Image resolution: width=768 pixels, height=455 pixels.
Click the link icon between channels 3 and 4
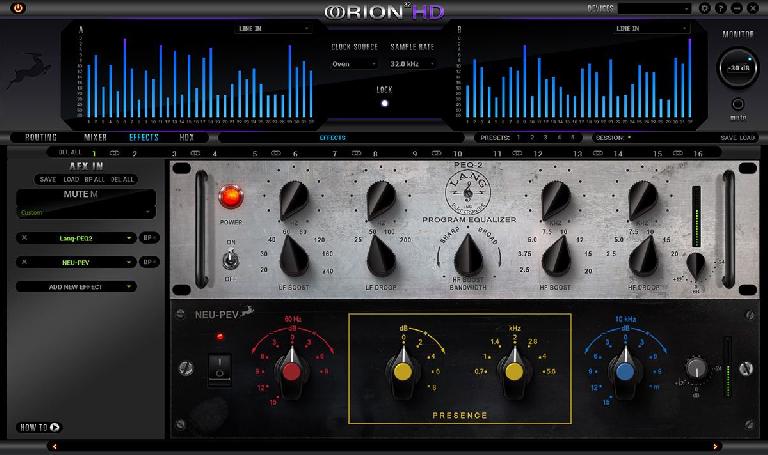195,153
